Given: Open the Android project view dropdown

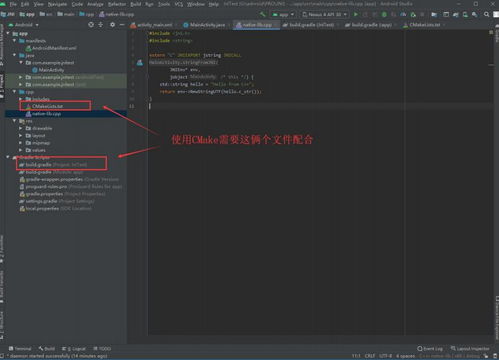Looking at the screenshot, I should (x=23, y=25).
